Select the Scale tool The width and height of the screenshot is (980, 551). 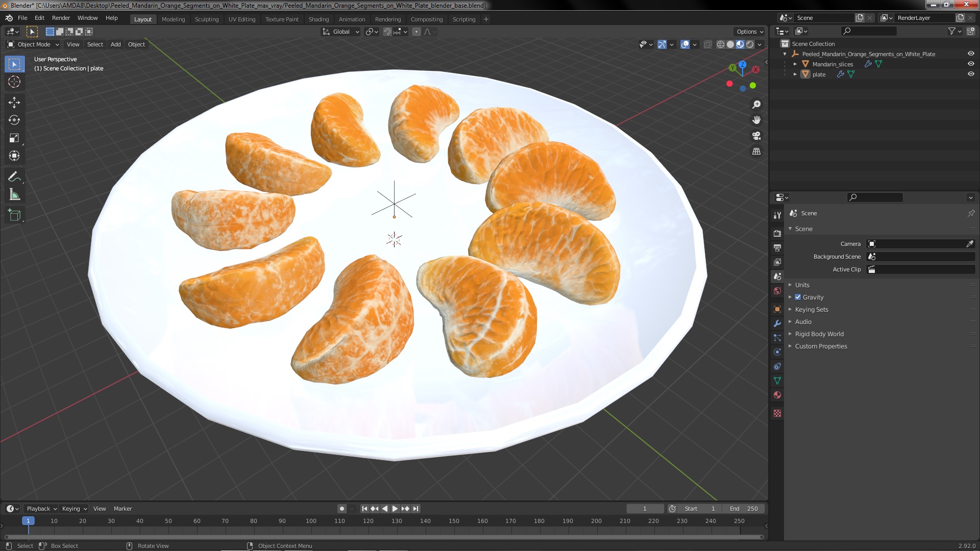coord(14,138)
